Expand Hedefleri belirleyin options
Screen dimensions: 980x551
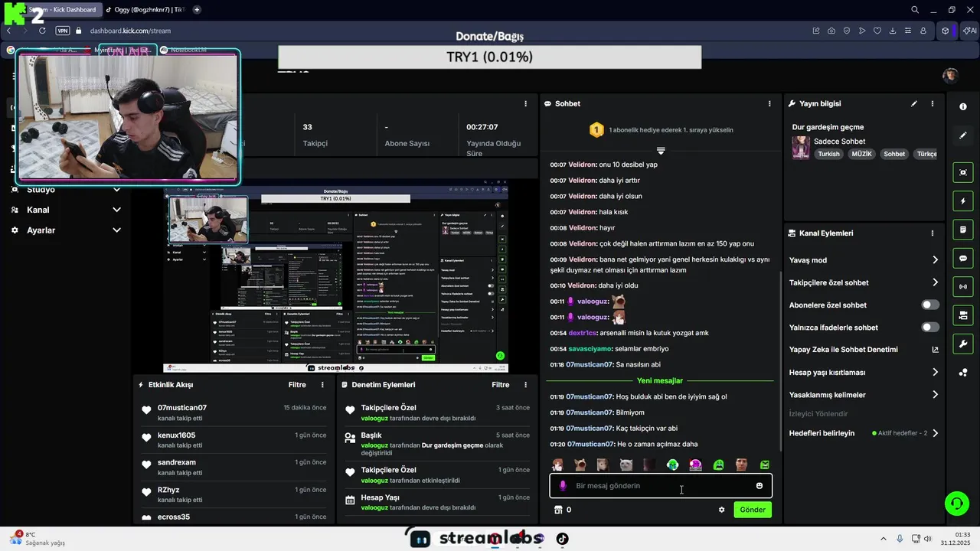pyautogui.click(x=935, y=433)
